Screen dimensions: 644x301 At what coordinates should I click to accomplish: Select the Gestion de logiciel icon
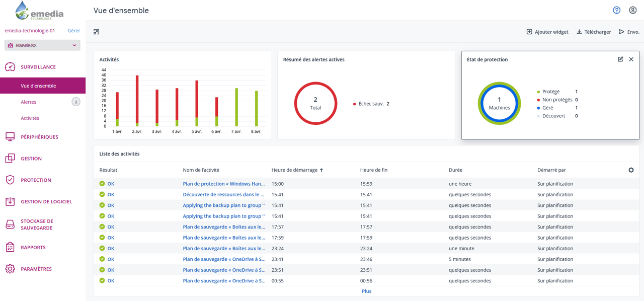tap(11, 201)
